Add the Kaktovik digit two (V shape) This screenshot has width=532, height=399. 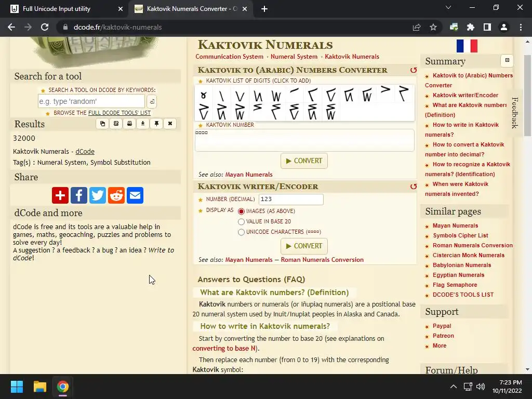(240, 96)
